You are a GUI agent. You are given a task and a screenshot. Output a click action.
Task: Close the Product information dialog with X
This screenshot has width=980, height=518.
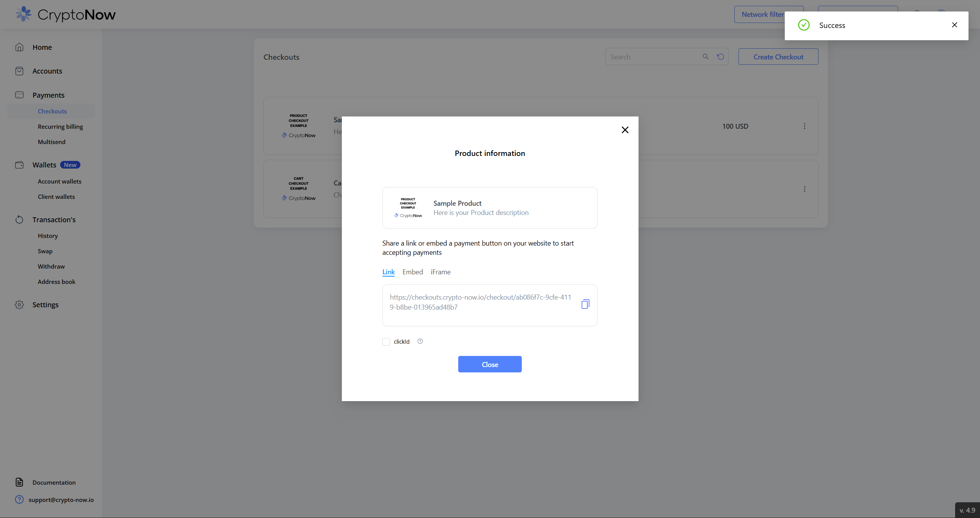click(625, 130)
